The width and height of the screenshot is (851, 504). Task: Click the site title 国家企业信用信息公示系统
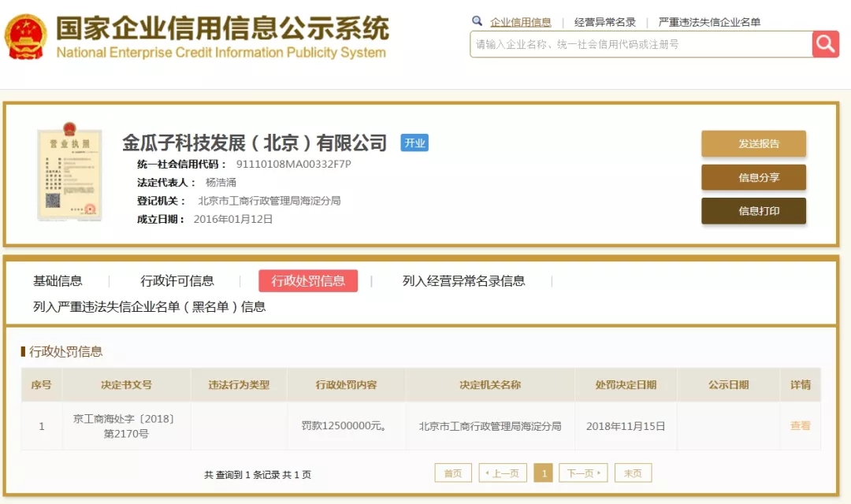222,28
